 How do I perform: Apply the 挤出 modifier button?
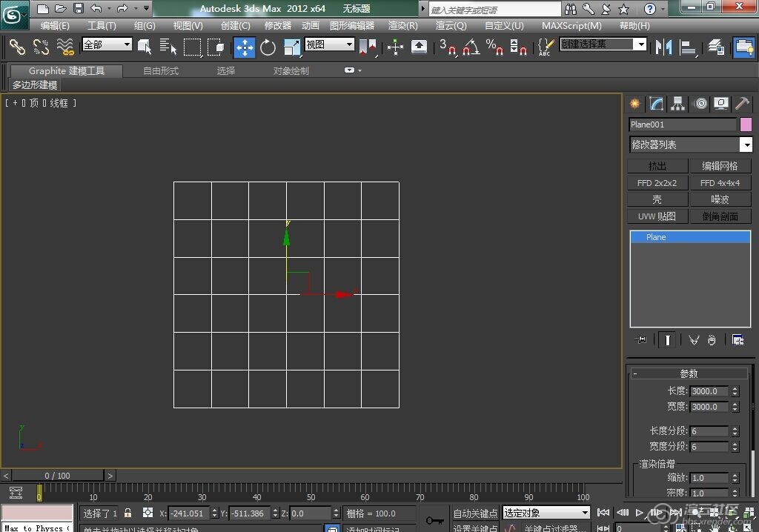pos(657,166)
